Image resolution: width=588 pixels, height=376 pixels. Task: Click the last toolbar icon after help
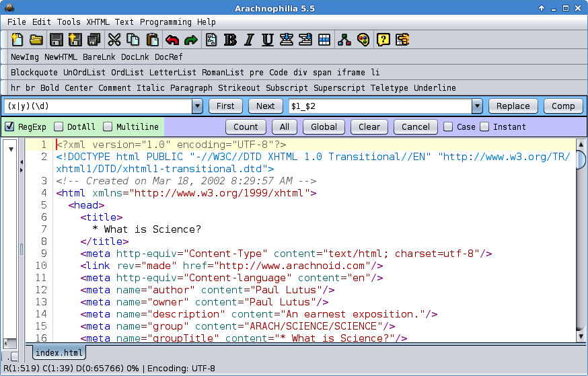point(402,40)
